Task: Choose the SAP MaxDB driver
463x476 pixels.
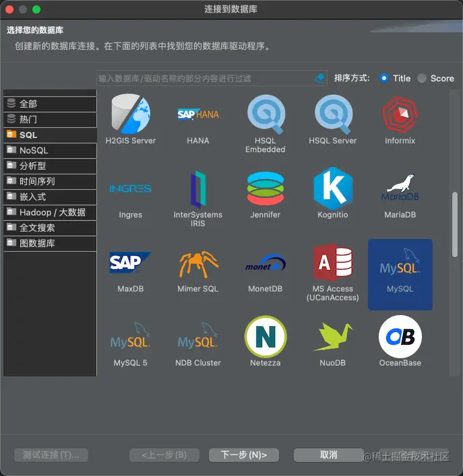Action: (130, 263)
